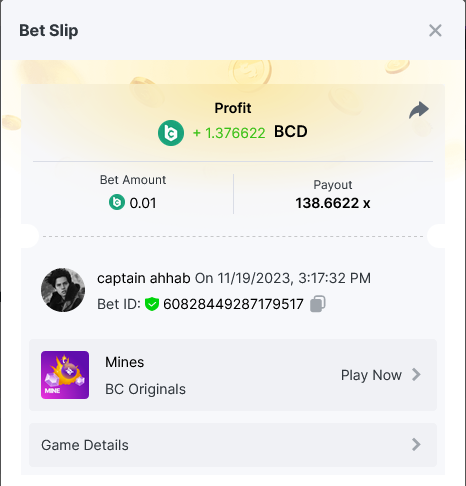
Task: Select the Bet ID number text
Action: click(x=233, y=304)
